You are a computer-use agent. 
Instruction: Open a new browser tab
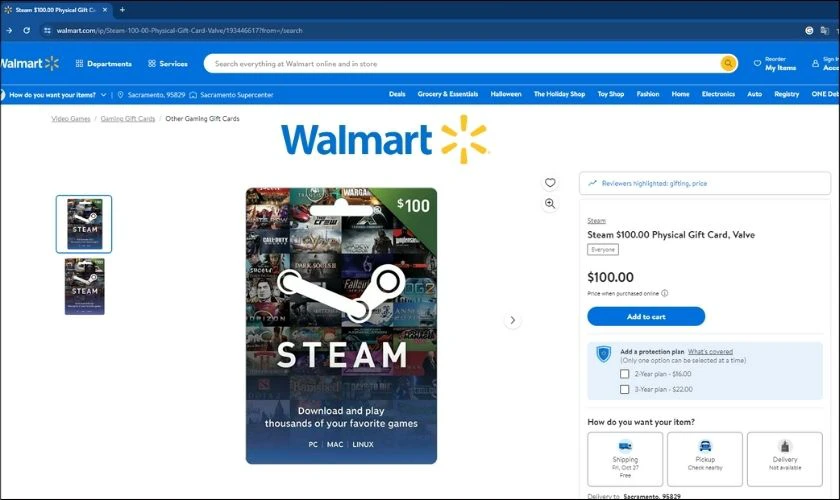[x=122, y=10]
